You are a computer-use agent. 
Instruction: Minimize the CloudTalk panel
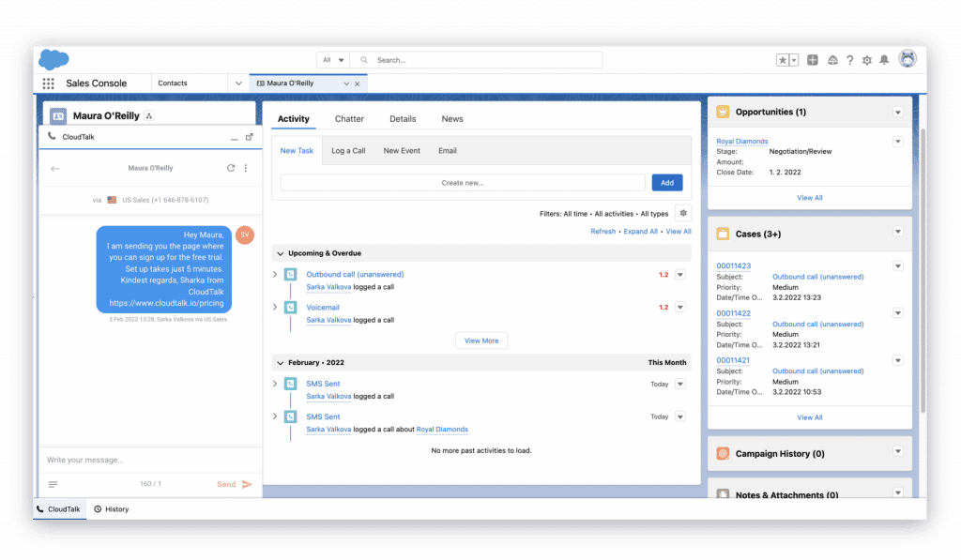(x=234, y=138)
